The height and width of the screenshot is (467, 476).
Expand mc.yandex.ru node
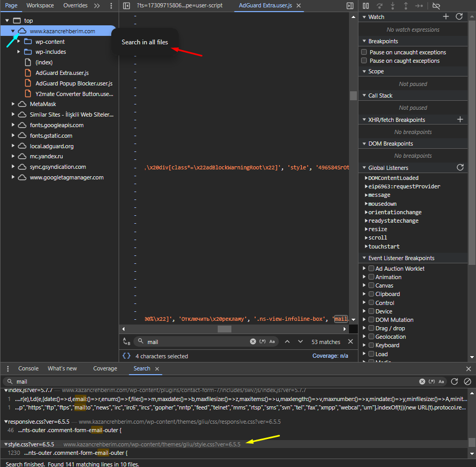[13, 156]
